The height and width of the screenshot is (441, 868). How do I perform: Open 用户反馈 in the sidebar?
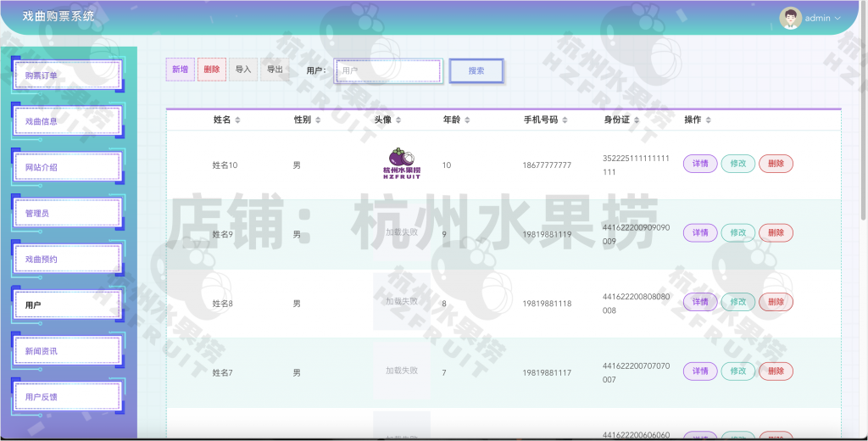67,397
